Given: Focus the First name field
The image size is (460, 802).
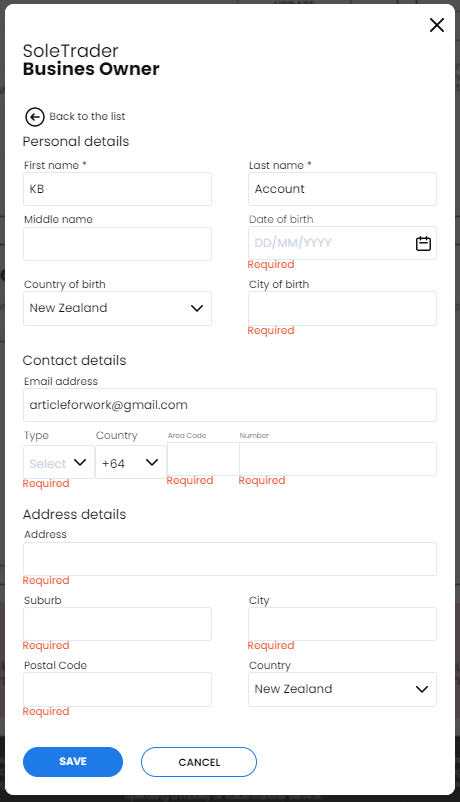Looking at the screenshot, I should point(117,189).
